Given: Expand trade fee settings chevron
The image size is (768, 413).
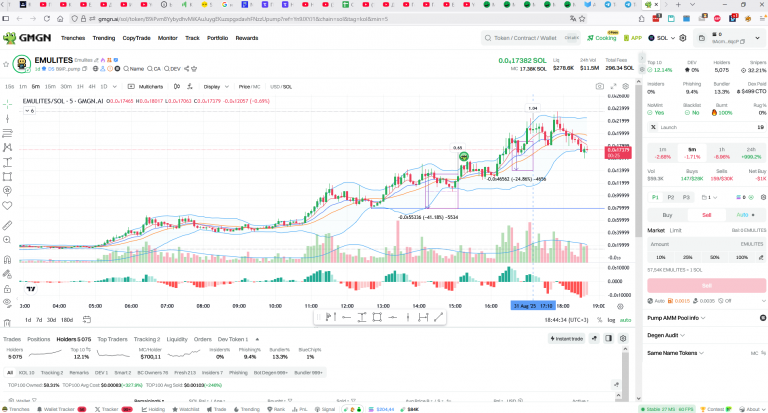Looking at the screenshot, I should coord(763,301).
